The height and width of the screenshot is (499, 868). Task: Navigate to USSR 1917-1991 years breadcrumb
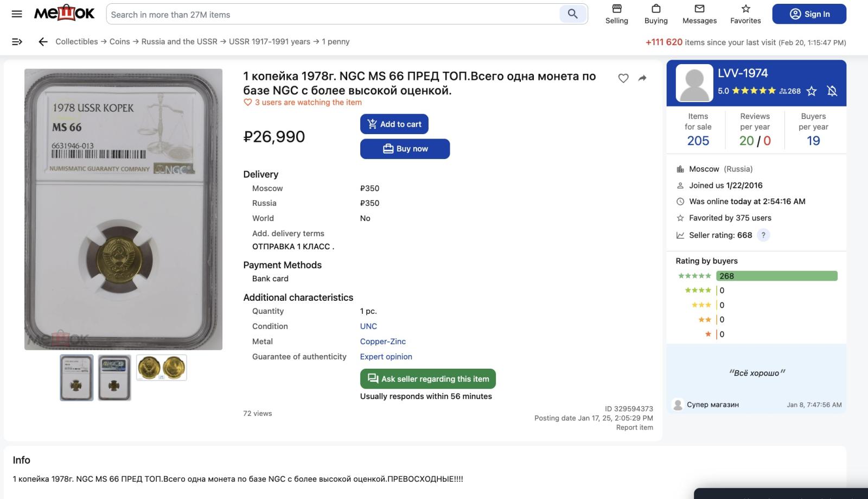(269, 42)
